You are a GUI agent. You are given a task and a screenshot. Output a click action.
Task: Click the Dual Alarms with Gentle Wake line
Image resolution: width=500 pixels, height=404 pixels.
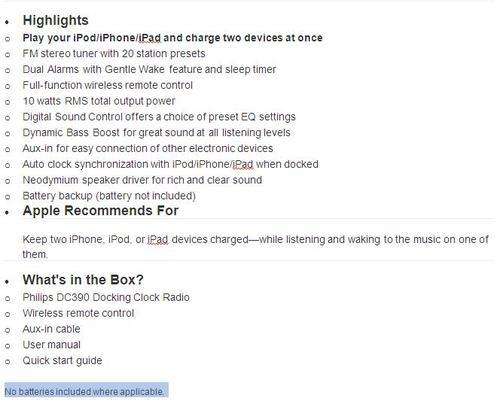[149, 70]
